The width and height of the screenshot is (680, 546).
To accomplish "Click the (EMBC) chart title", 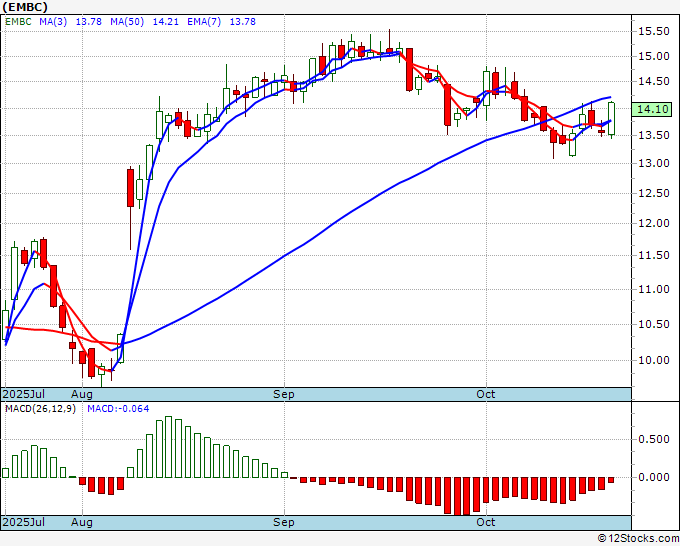I will [25, 7].
